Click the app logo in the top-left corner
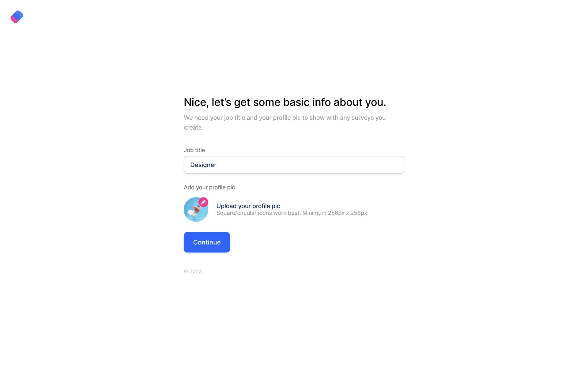 (17, 17)
